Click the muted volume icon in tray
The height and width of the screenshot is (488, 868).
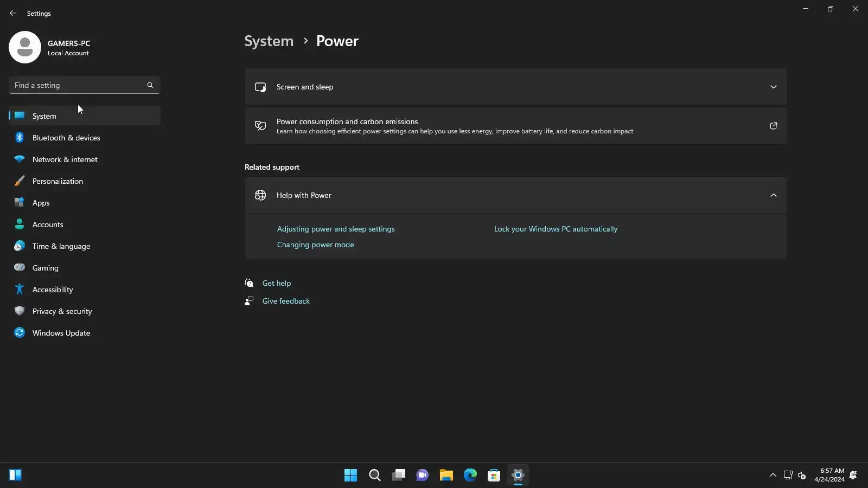[802, 475]
